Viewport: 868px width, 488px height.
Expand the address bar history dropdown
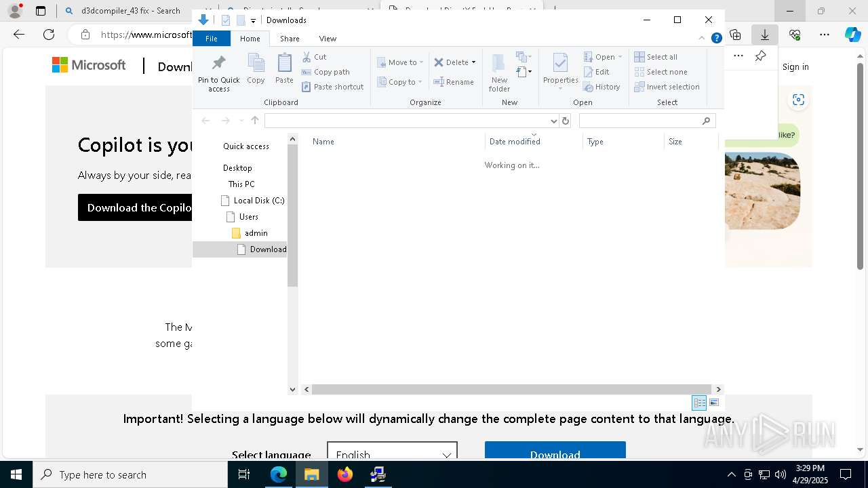tap(554, 121)
